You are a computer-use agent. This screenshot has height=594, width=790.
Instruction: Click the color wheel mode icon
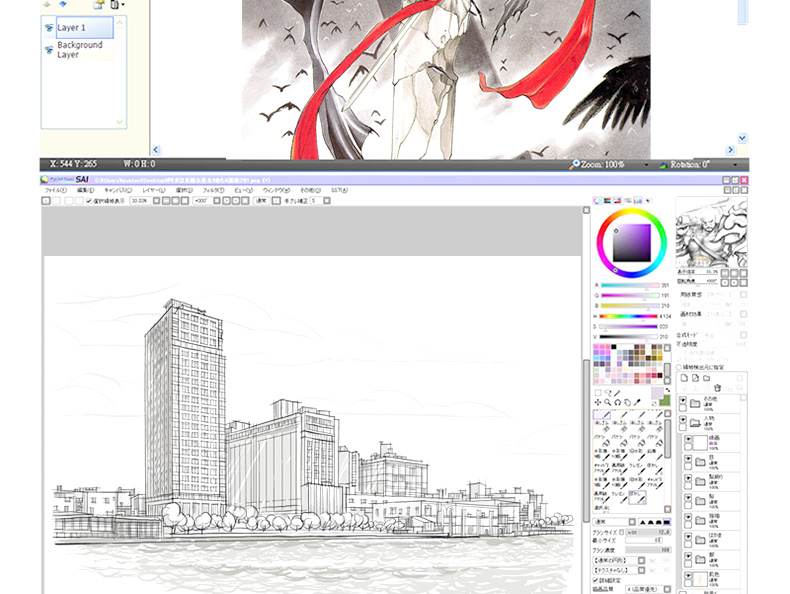[598, 201]
